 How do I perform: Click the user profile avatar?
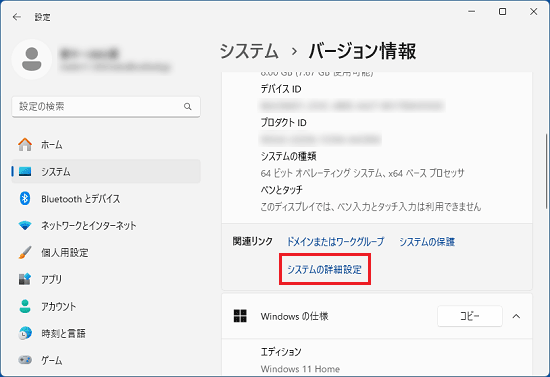[32, 59]
